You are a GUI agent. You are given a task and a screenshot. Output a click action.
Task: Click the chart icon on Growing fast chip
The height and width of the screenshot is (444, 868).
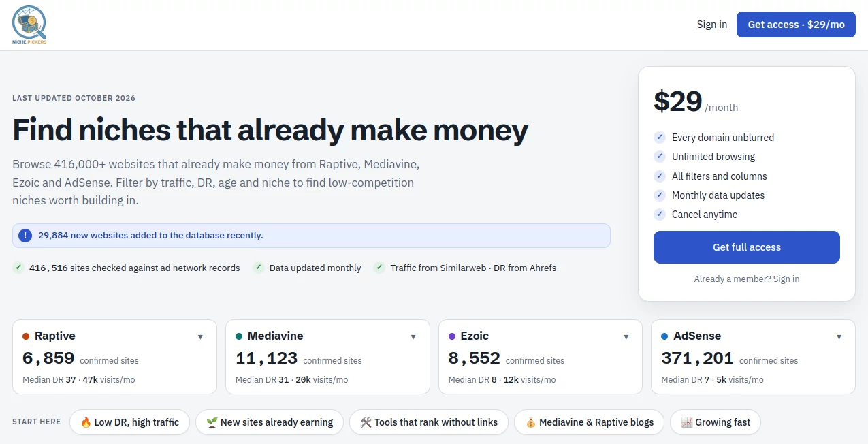(686, 422)
